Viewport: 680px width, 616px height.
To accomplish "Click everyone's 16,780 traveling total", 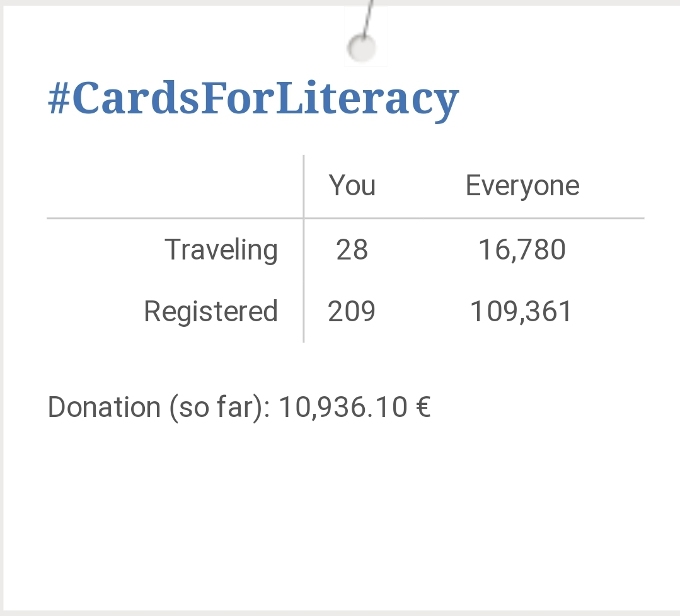I will coord(522,250).
